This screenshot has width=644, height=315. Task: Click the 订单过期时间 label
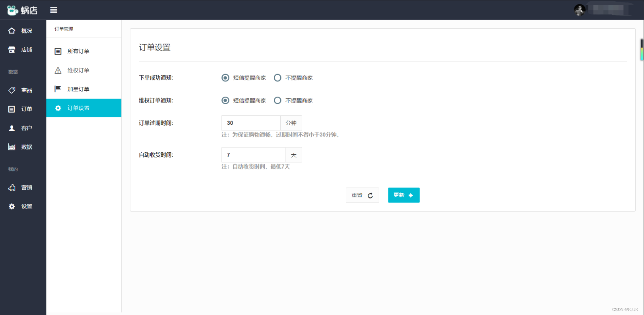click(156, 123)
